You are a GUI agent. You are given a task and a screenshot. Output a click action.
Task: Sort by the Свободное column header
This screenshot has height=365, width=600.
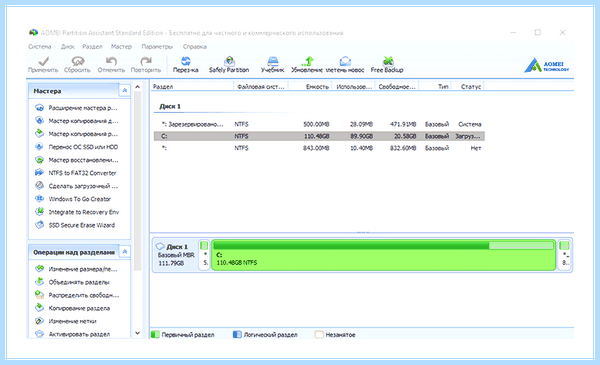click(397, 87)
